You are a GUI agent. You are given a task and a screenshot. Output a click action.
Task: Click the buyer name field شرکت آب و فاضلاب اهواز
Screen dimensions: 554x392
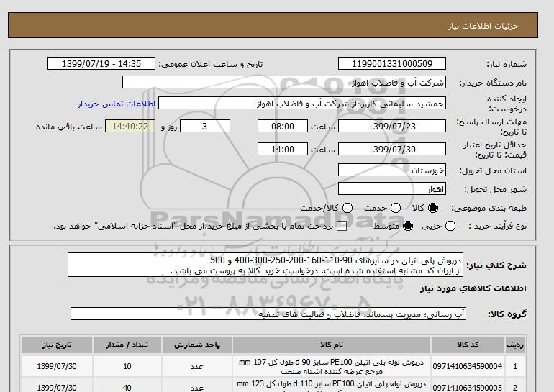tap(284, 82)
